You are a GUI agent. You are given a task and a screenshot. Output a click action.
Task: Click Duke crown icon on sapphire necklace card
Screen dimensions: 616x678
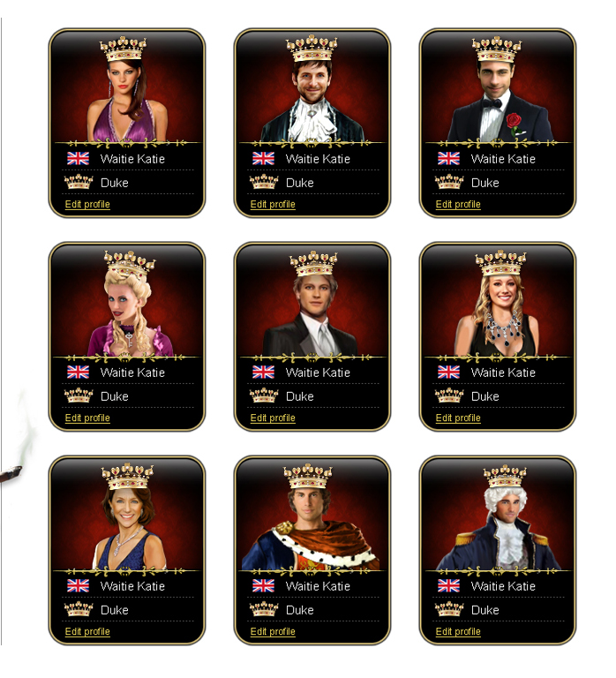pyautogui.click(x=448, y=395)
